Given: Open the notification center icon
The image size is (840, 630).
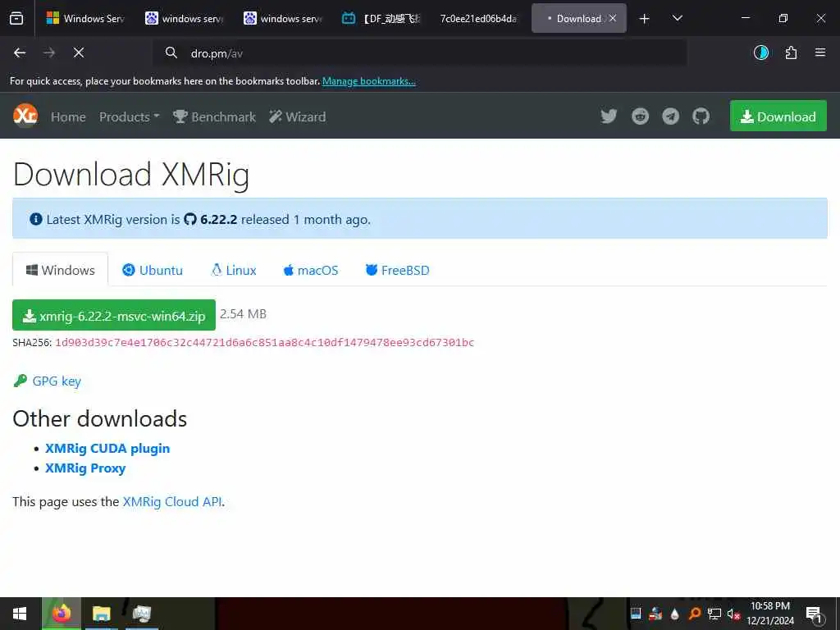Looking at the screenshot, I should pos(815,614).
